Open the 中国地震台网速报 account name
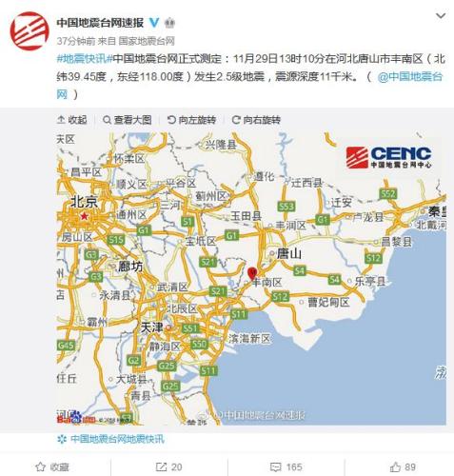 click(100, 23)
